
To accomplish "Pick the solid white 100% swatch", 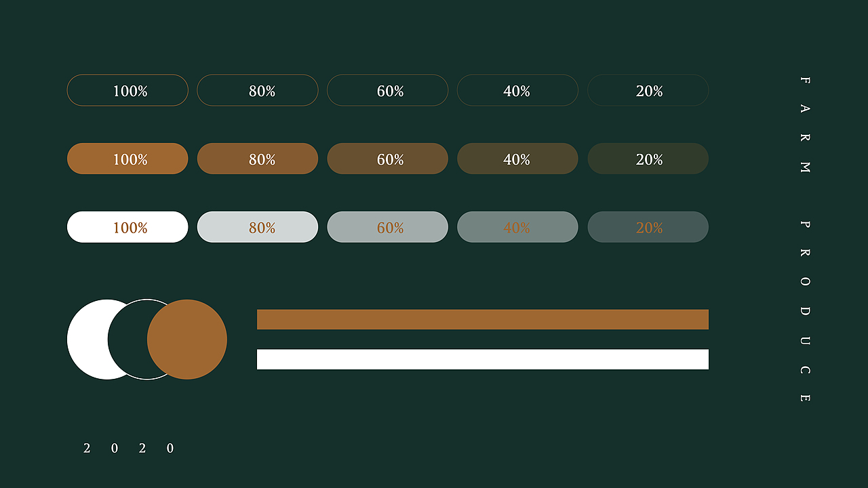I will [x=127, y=227].
